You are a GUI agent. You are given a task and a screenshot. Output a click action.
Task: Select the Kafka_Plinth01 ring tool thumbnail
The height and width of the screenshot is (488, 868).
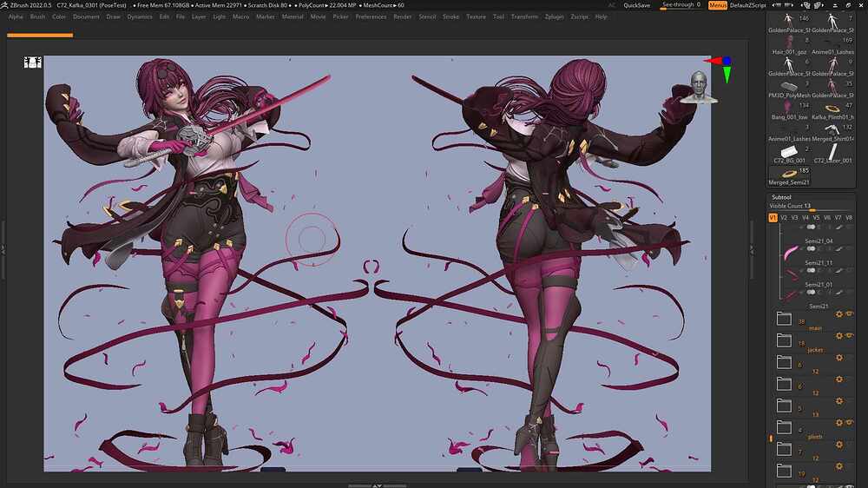tap(832, 108)
